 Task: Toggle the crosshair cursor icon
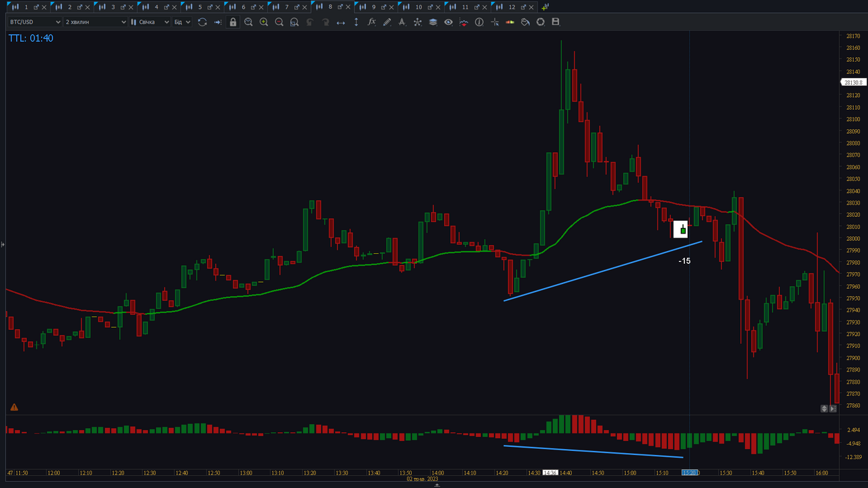point(495,22)
